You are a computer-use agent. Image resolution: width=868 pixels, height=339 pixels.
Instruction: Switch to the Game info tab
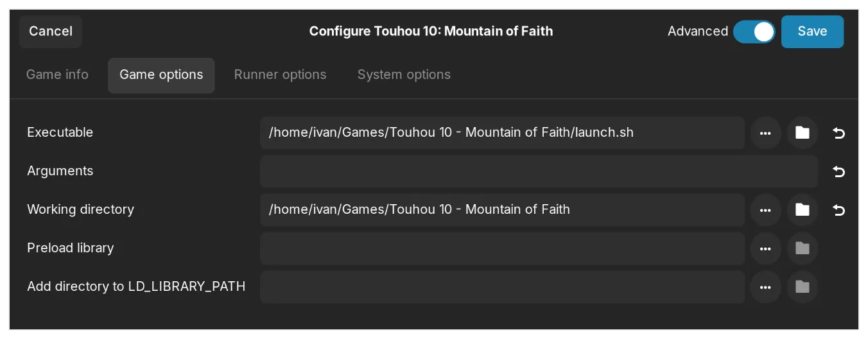(x=57, y=74)
